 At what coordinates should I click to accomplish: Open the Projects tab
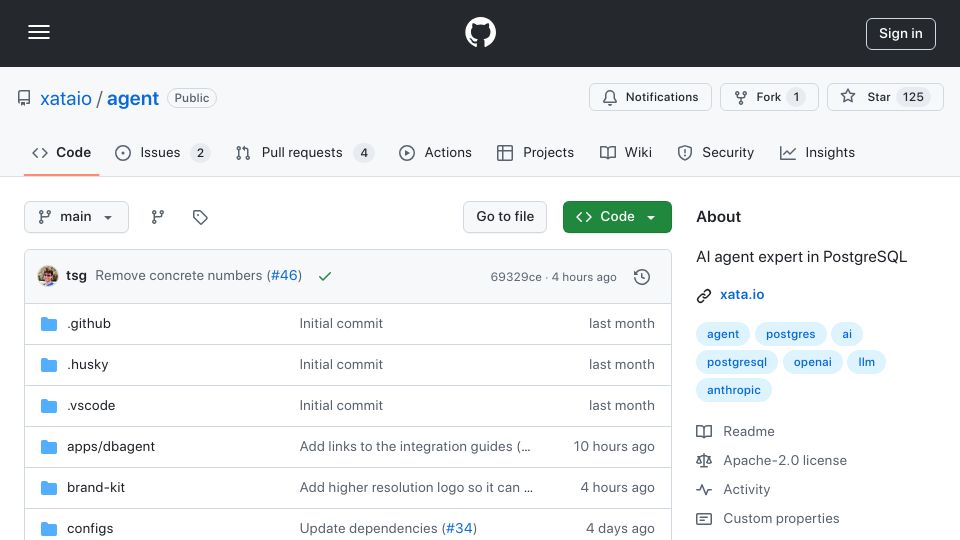tap(535, 152)
